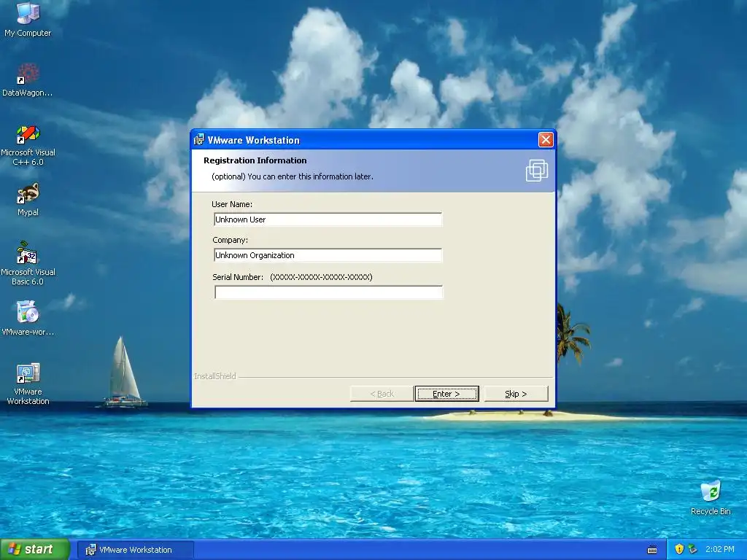Click the Enter > button
The image size is (747, 560).
coord(447,394)
